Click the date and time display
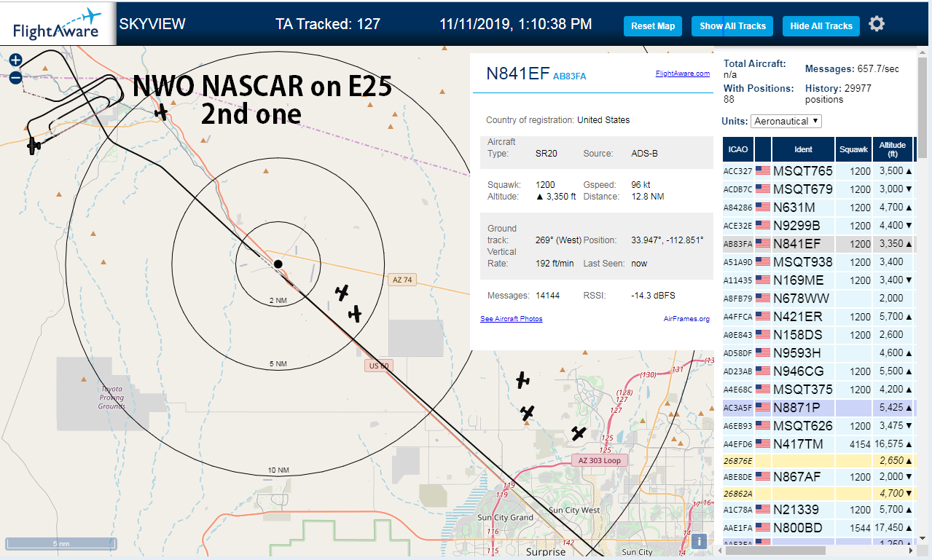The width and height of the screenshot is (932, 560). pyautogui.click(x=516, y=24)
